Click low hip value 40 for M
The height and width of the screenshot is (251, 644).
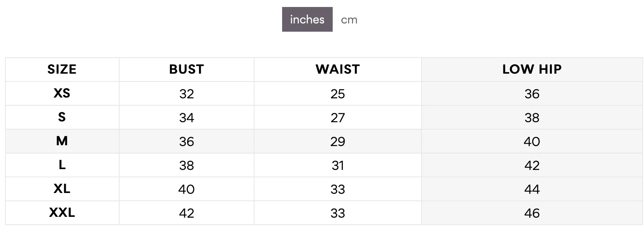click(532, 142)
